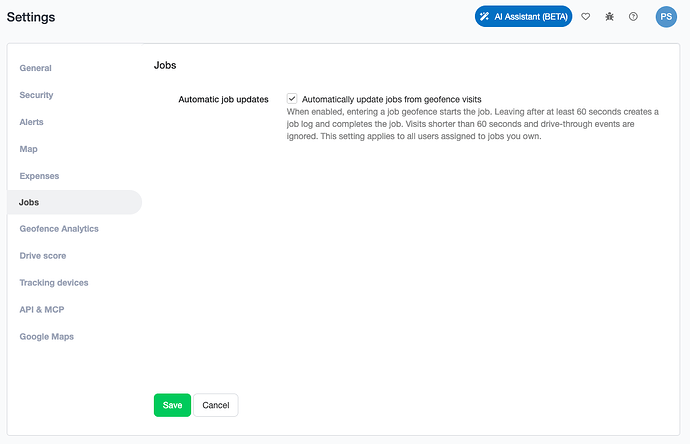Go to General settings
Image resolution: width=690 pixels, height=444 pixels.
point(35,68)
